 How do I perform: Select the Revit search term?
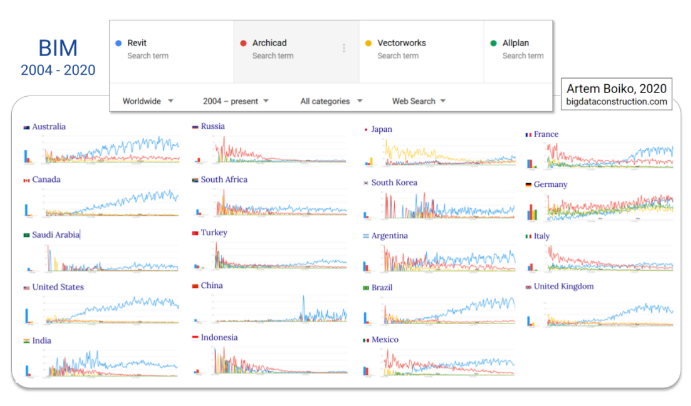point(171,52)
